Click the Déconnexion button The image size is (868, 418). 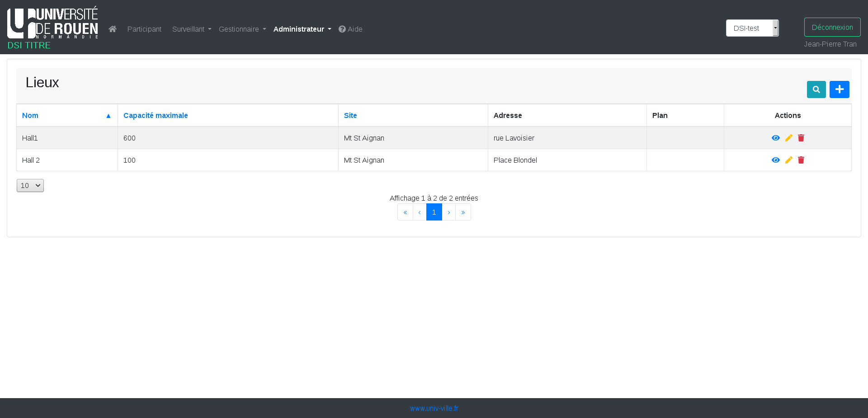coord(832,27)
